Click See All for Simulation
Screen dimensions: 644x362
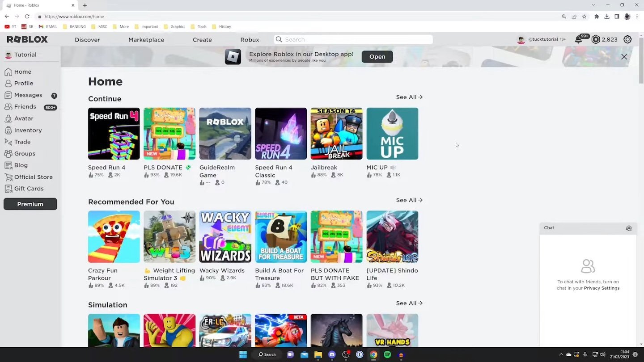coord(409,303)
